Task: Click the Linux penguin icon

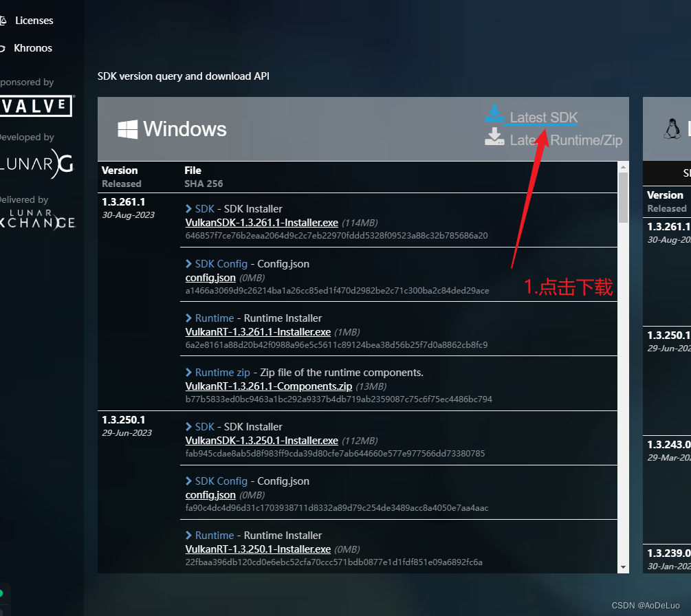Action: click(x=672, y=129)
